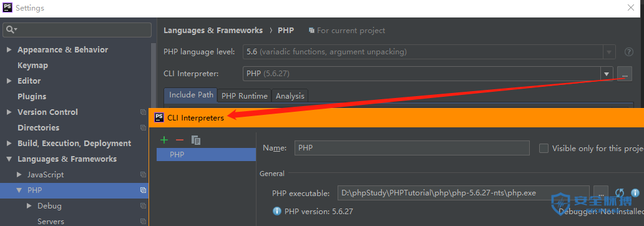This screenshot has width=644, height=226.
Task: Open the Keymap settings page
Action: [33, 66]
